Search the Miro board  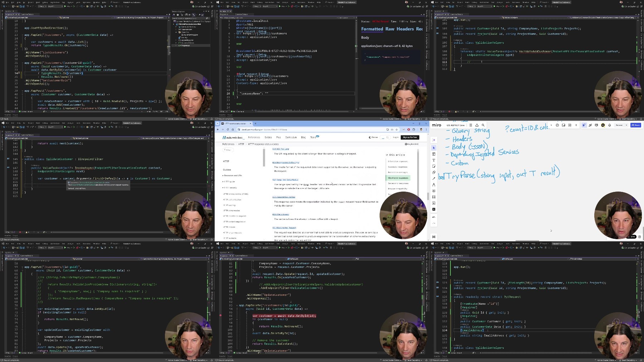point(483,125)
